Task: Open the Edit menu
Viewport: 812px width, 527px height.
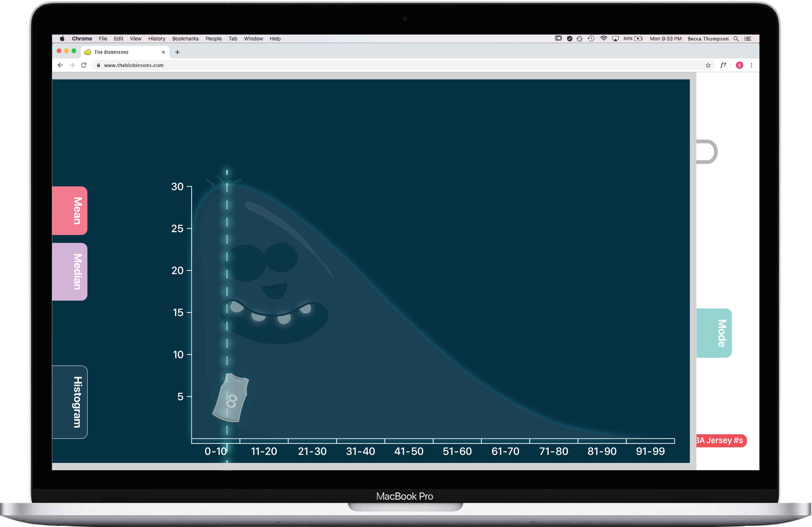Action: click(x=118, y=39)
